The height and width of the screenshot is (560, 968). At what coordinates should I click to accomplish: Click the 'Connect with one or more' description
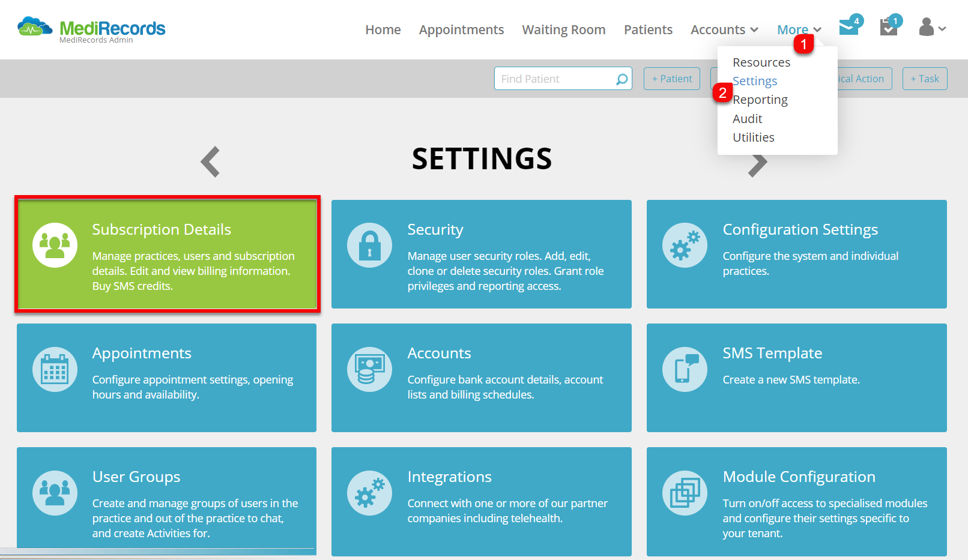pos(507,511)
